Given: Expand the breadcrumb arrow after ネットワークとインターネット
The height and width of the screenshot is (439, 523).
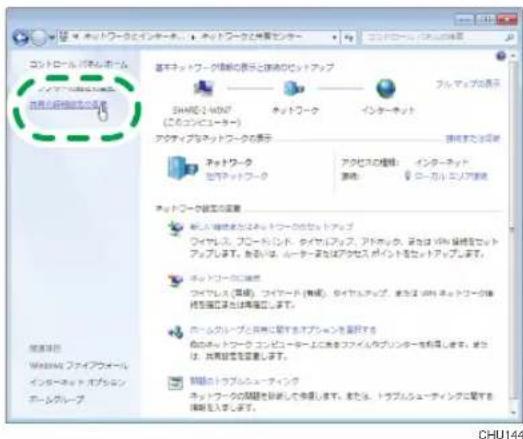Looking at the screenshot, I should (x=192, y=37).
